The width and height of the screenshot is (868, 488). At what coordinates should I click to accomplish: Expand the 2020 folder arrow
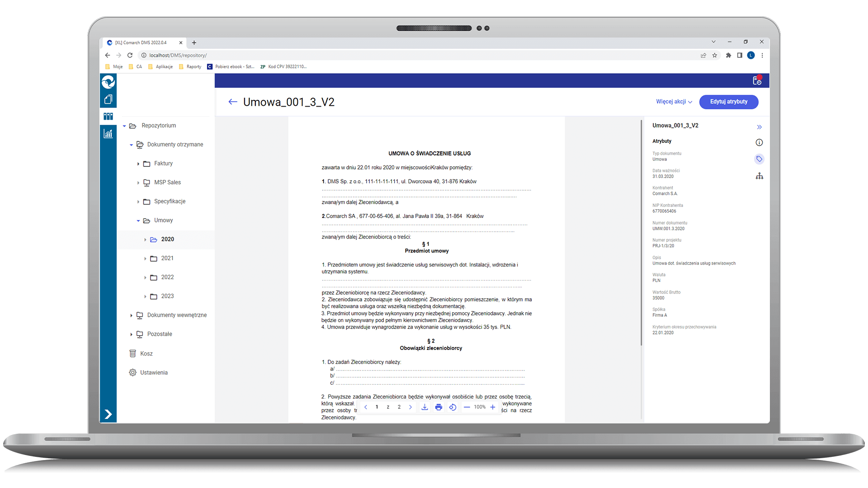tap(145, 239)
